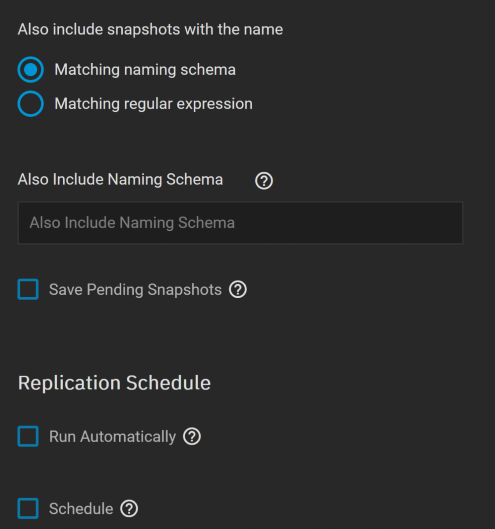495x529 pixels.
Task: Check the Schedule checkbox
Action: coord(28,508)
